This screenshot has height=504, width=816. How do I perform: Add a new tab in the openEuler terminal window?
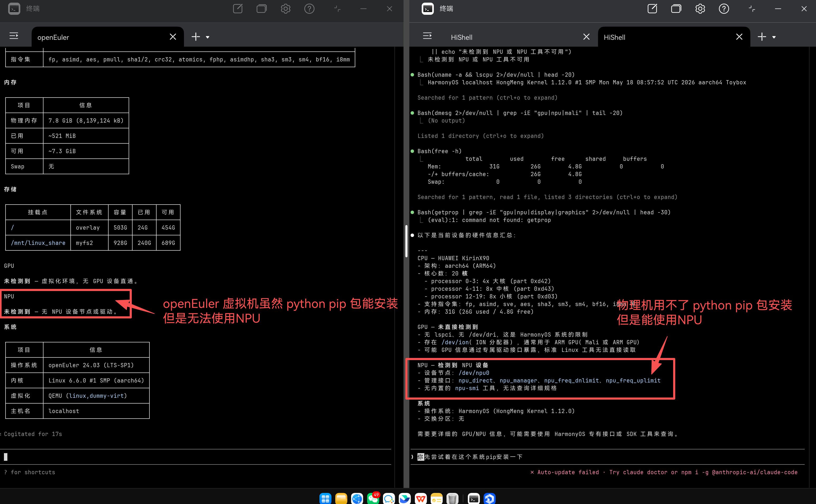196,37
